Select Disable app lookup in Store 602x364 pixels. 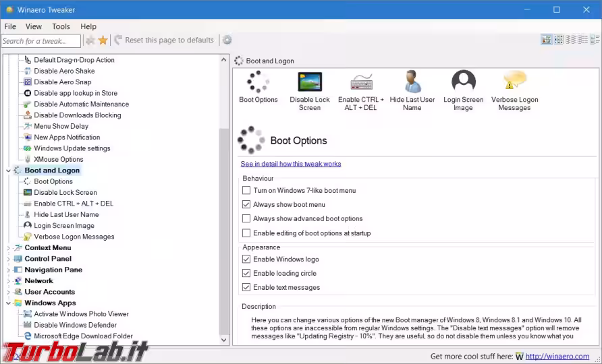(76, 93)
